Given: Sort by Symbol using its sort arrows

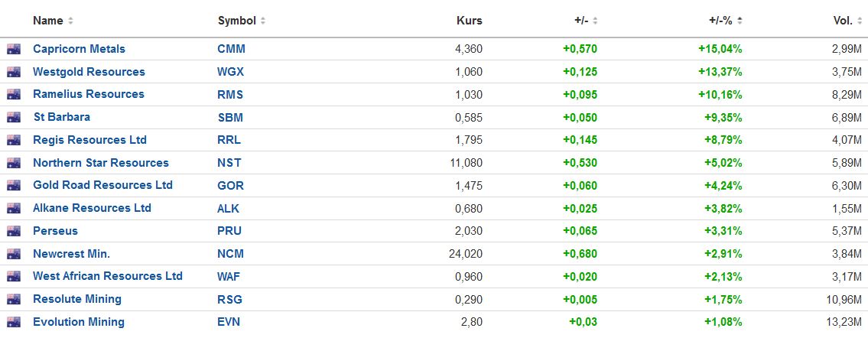Looking at the screenshot, I should (x=263, y=21).
